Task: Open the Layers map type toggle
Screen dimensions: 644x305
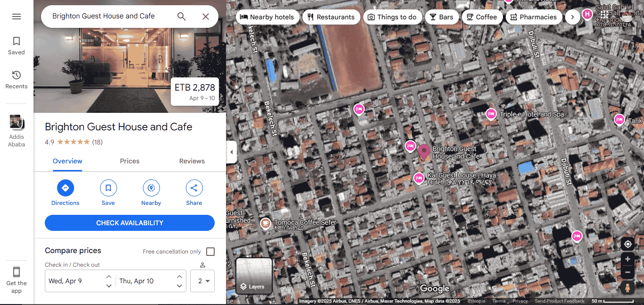Action: (x=254, y=276)
